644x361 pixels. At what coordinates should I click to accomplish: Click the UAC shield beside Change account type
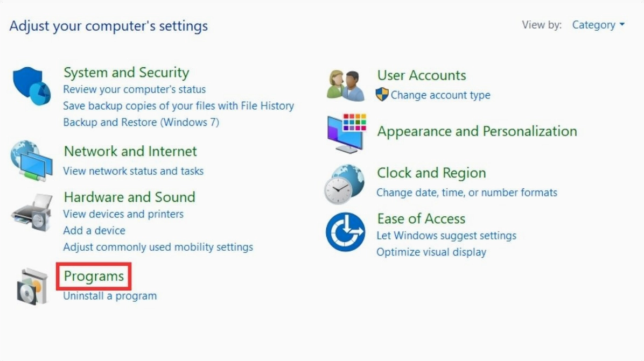pyautogui.click(x=382, y=95)
